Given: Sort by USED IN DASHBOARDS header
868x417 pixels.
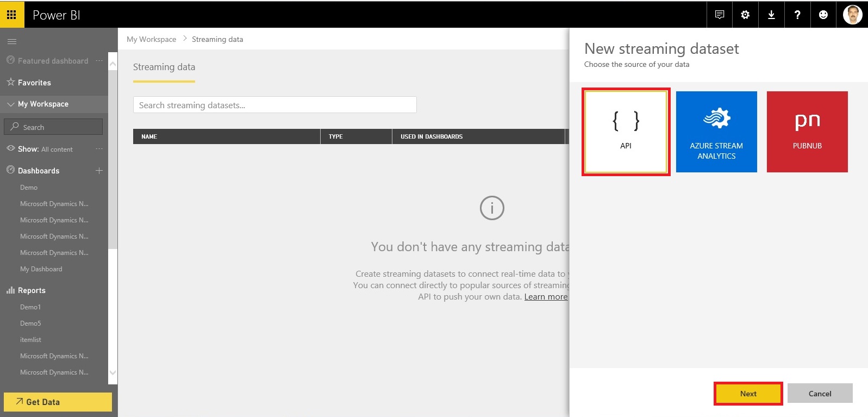Looking at the screenshot, I should (x=478, y=136).
